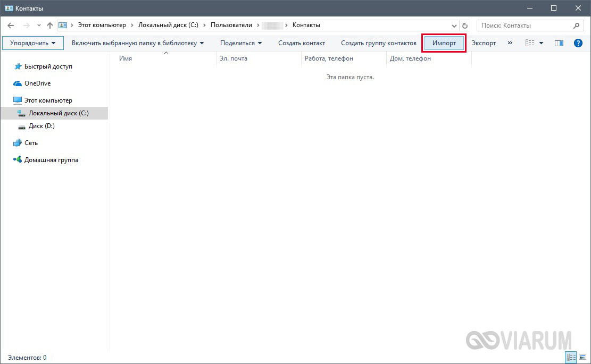Click the Импорт button
Screen dimensions: 591x364
point(444,43)
